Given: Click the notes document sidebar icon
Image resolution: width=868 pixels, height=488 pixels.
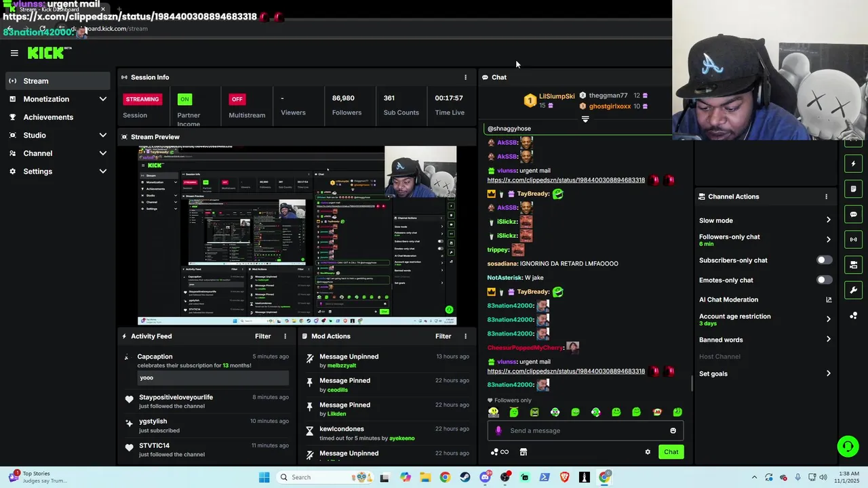Looking at the screenshot, I should coord(854,188).
